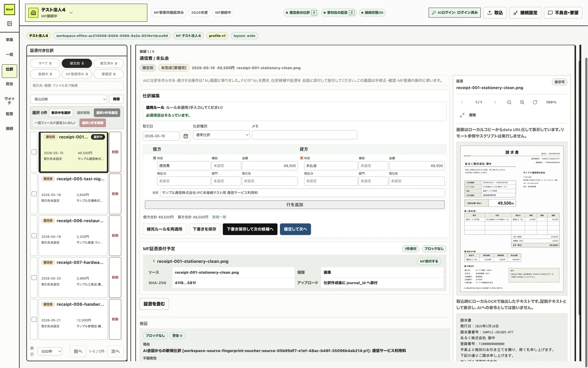Viewport: 588px width, 368px height.
Task: Open 監査 in left sidebar
Action: click(x=9, y=114)
